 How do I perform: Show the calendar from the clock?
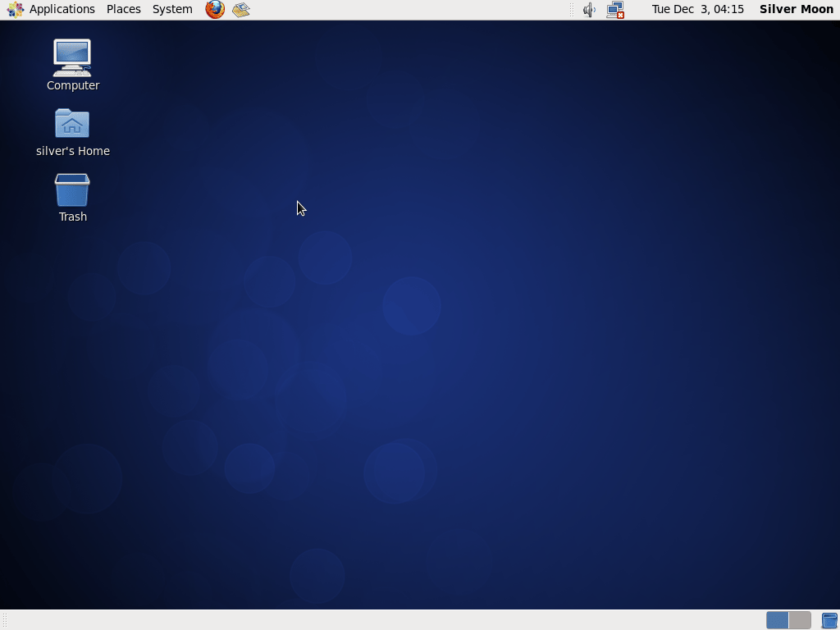point(698,10)
